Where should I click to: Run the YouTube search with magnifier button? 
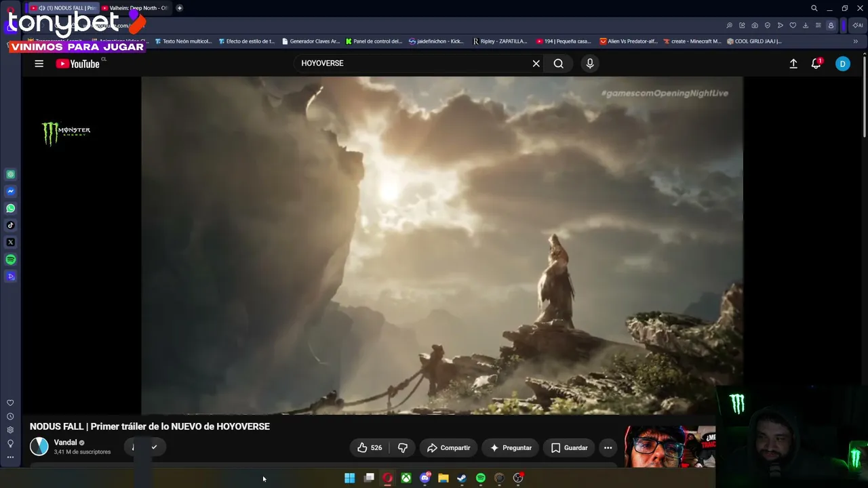coord(558,64)
